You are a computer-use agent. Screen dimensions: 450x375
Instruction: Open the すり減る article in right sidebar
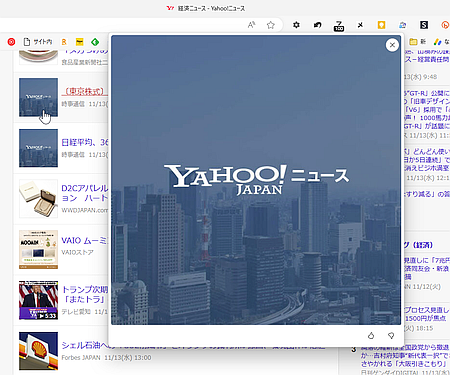427,194
